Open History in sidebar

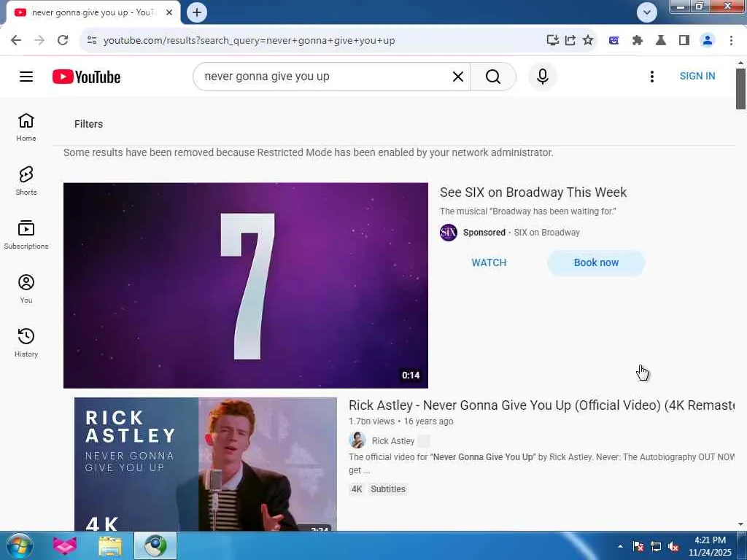coord(26,343)
